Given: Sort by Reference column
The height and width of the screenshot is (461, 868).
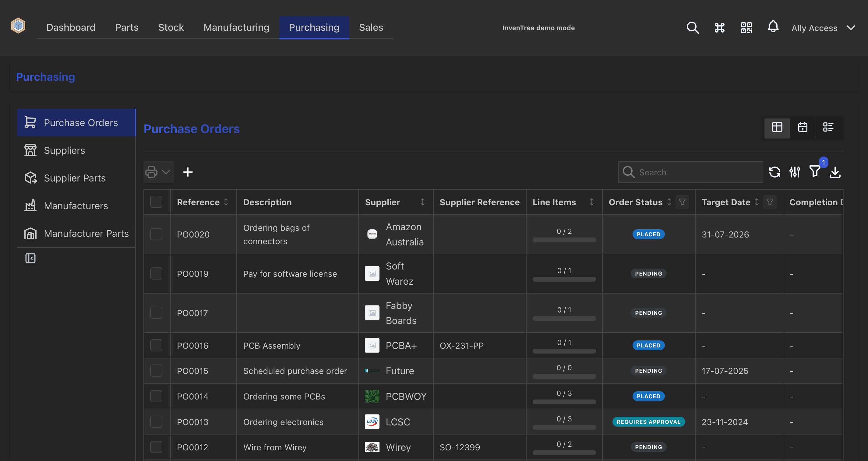Looking at the screenshot, I should click(x=226, y=202).
